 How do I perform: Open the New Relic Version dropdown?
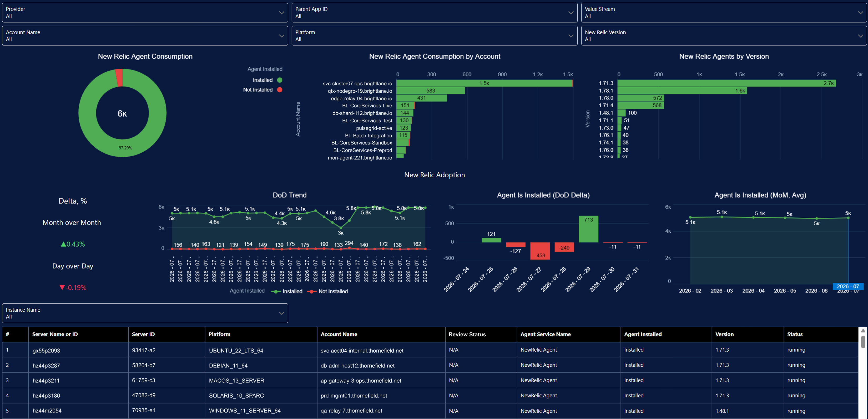point(724,36)
